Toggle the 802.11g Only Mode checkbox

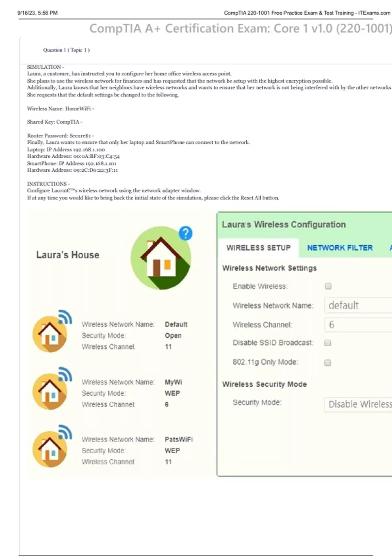click(x=328, y=362)
